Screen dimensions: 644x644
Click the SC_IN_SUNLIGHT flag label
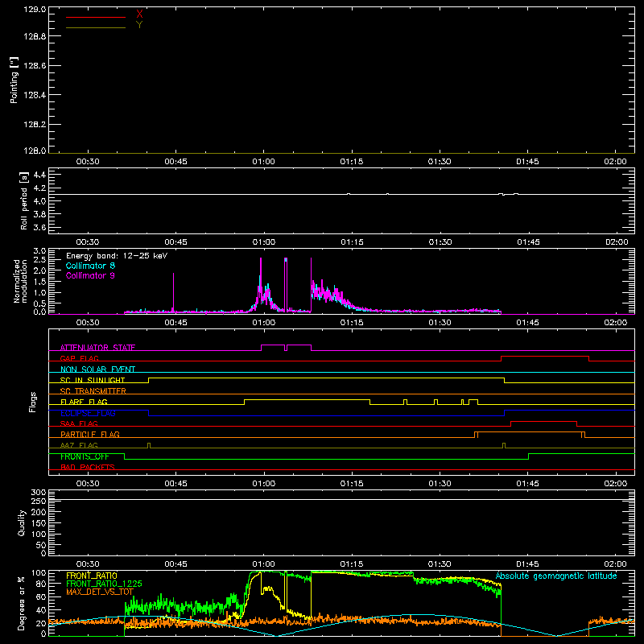click(x=93, y=380)
